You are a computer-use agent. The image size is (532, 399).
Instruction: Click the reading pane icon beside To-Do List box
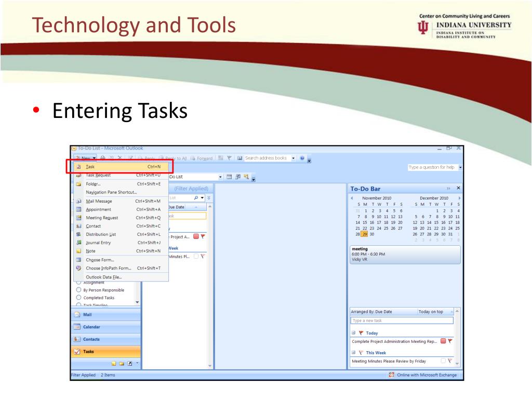229,177
